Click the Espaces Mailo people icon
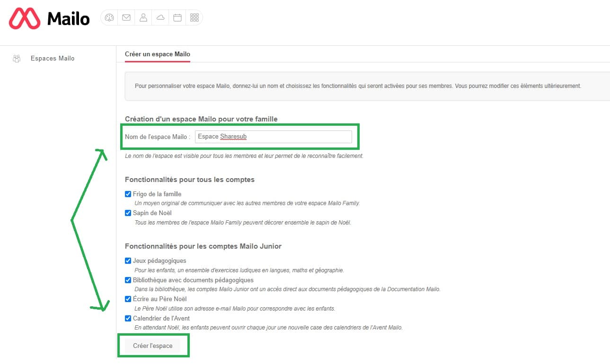 [x=17, y=59]
